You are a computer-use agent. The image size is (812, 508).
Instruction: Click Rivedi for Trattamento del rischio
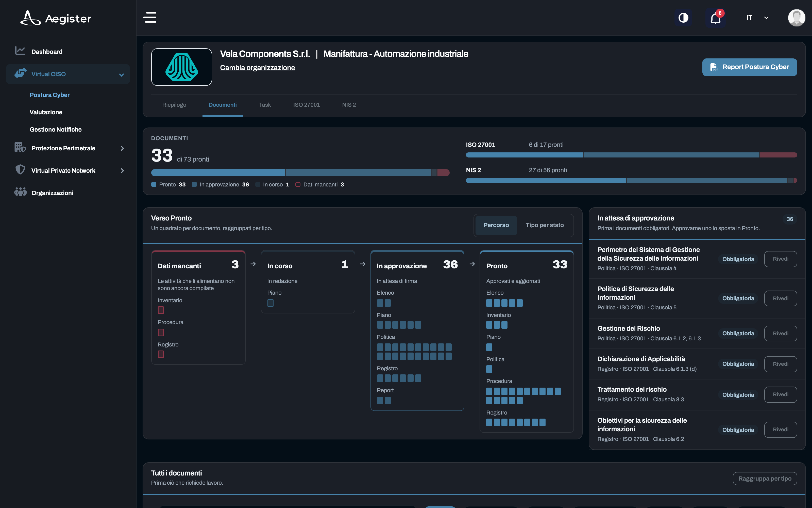(x=781, y=394)
